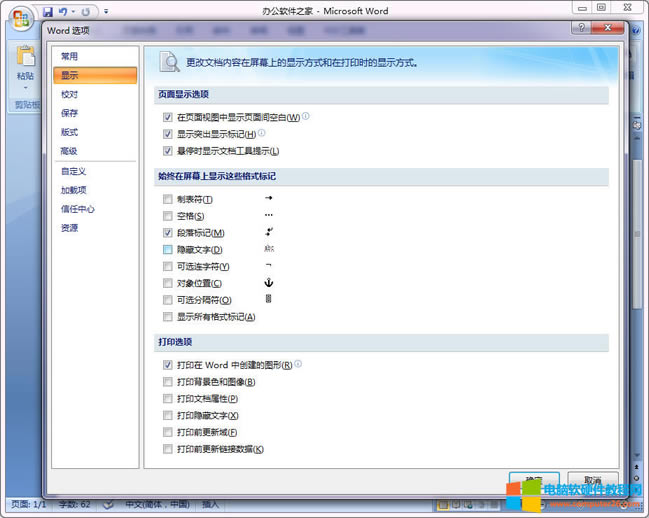Click the 确定 (OK) button

(x=533, y=480)
